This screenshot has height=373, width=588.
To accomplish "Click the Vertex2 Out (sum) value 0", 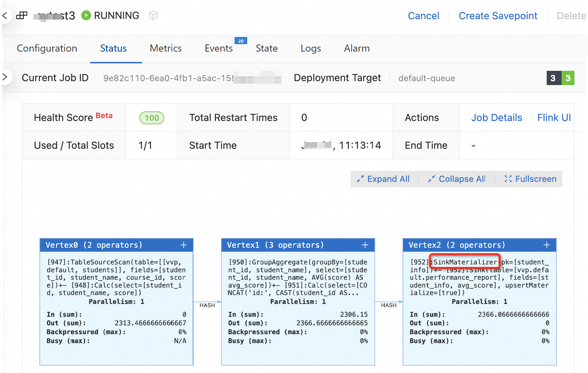I will pyautogui.click(x=547, y=323).
